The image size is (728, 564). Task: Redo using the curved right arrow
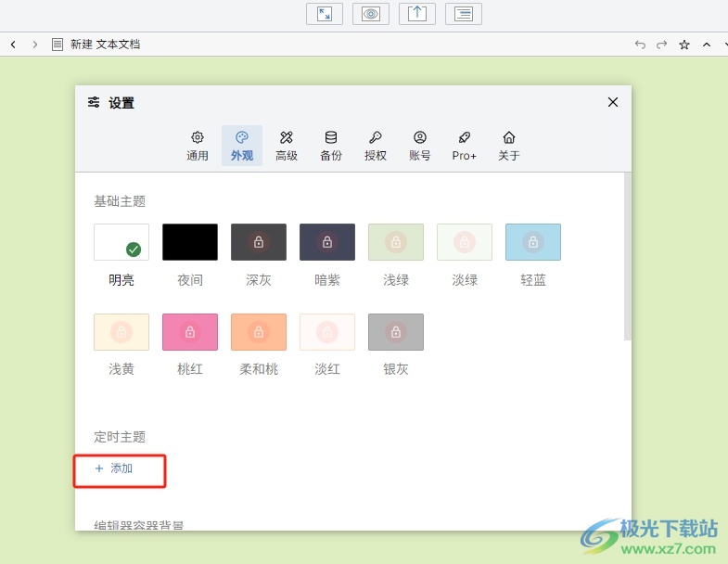point(661,45)
